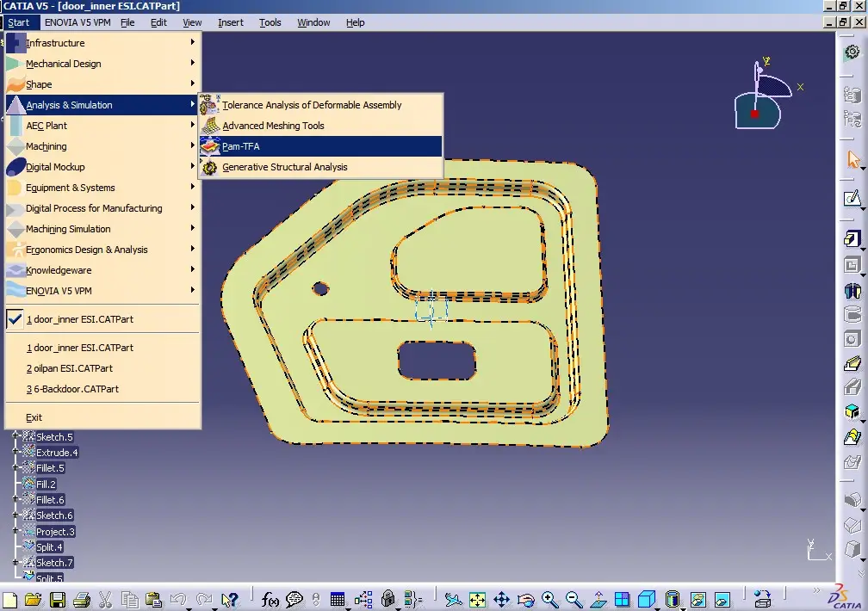Click the Shading view mode cylinder icon

pos(672,599)
